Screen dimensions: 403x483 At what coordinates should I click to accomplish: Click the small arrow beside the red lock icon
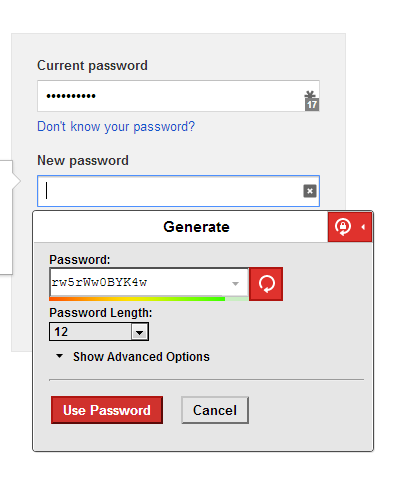coord(363,227)
